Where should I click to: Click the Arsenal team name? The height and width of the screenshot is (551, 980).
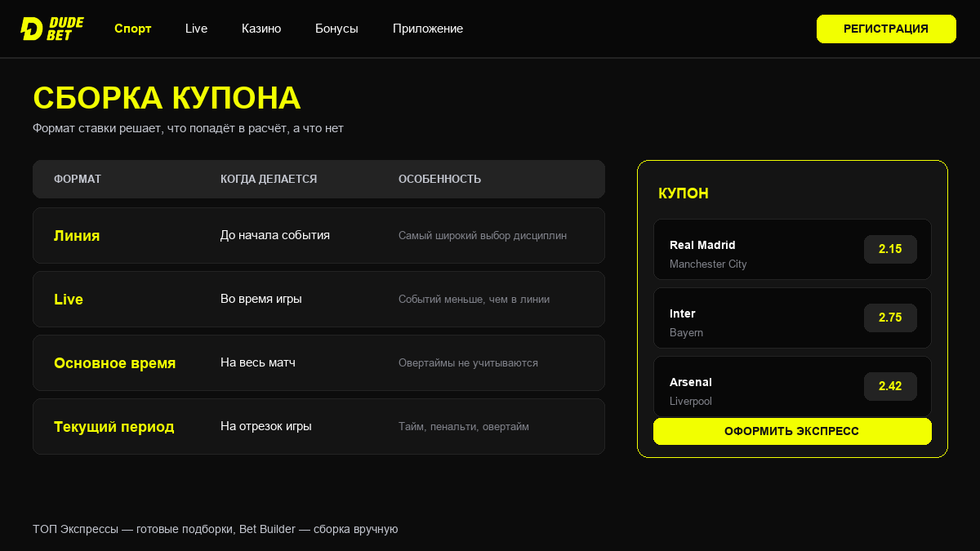tap(691, 382)
